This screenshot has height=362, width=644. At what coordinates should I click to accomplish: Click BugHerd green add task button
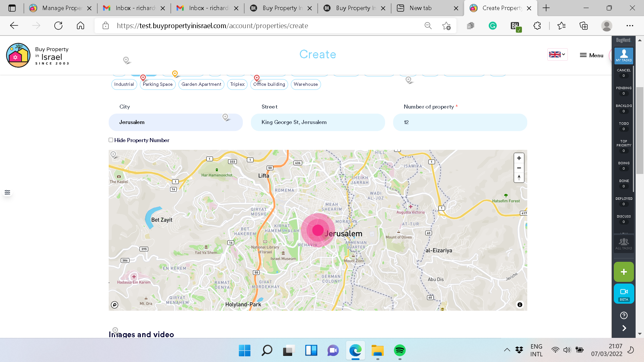[624, 272]
